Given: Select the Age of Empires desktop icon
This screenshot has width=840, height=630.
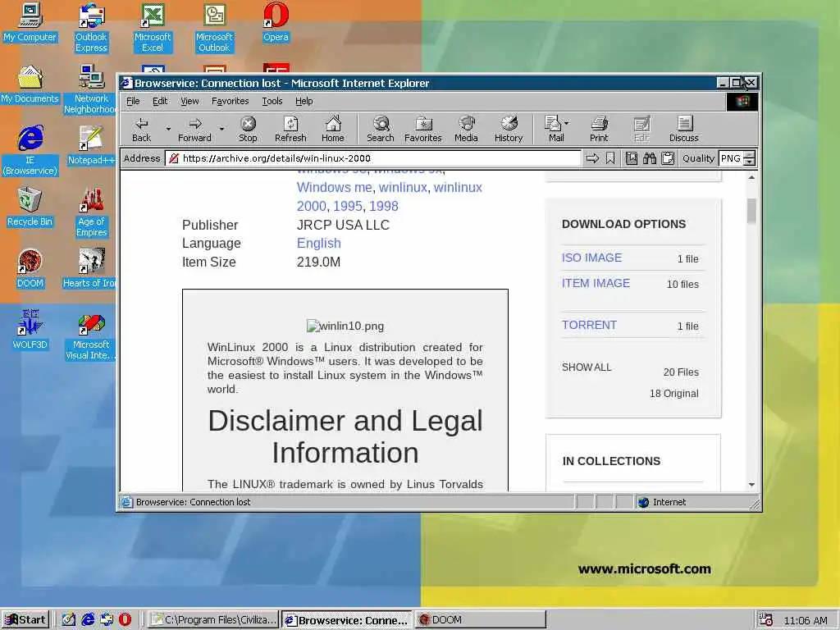Looking at the screenshot, I should coord(91,212).
